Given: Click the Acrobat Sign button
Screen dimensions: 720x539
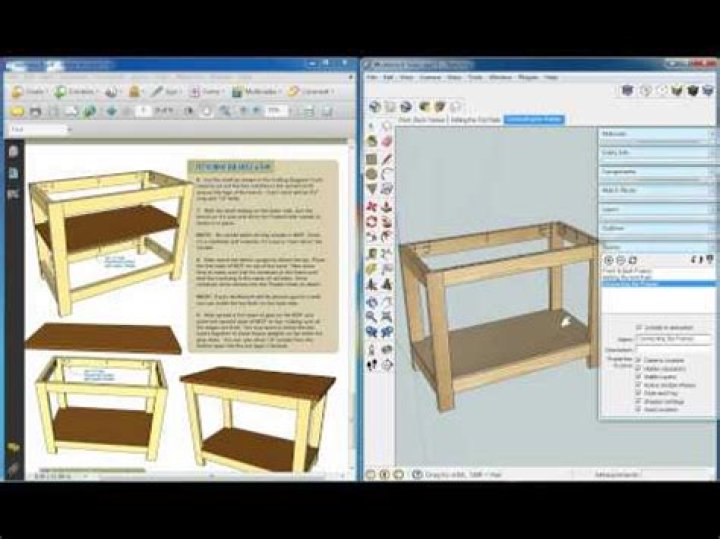Looking at the screenshot, I should pos(165,91).
